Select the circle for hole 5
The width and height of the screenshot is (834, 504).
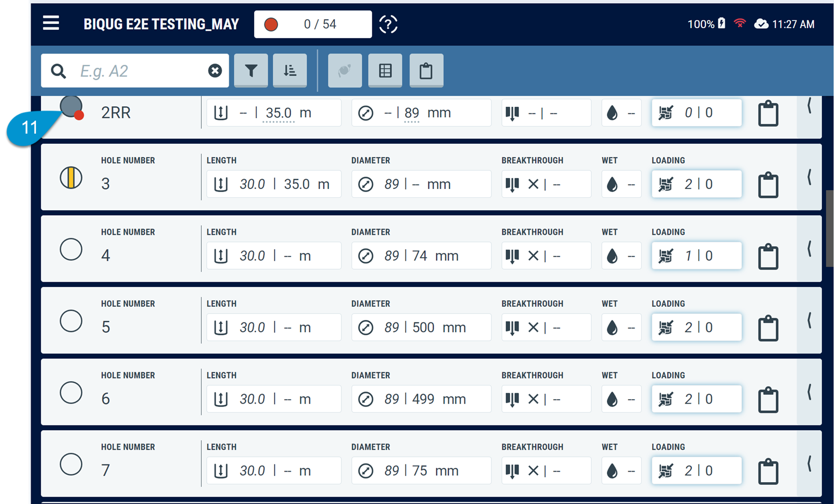[x=71, y=321]
